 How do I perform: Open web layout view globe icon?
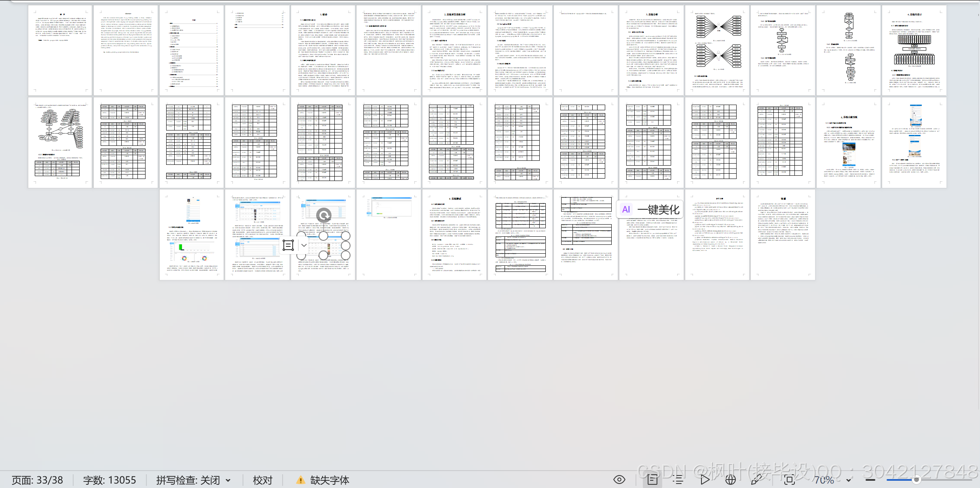730,480
